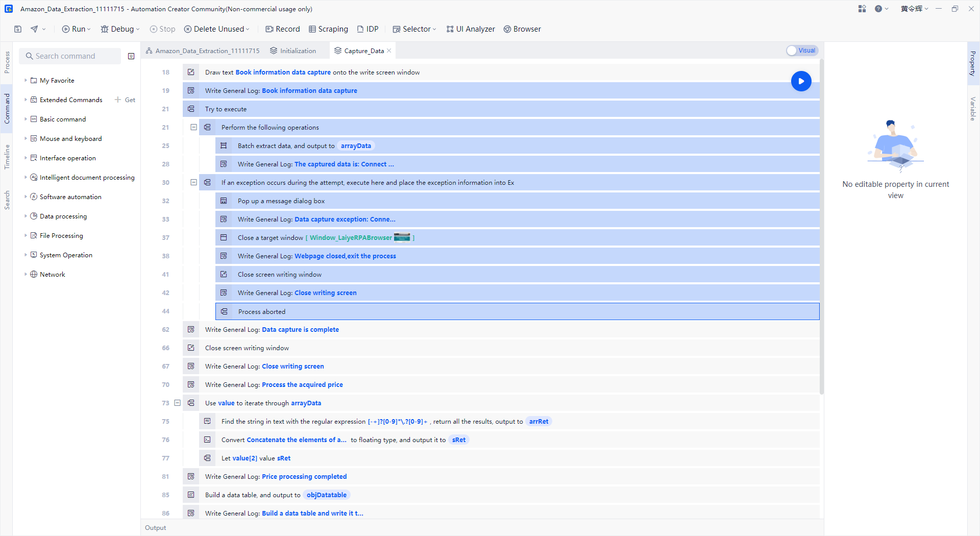Open the Scraping tool

pyautogui.click(x=328, y=29)
